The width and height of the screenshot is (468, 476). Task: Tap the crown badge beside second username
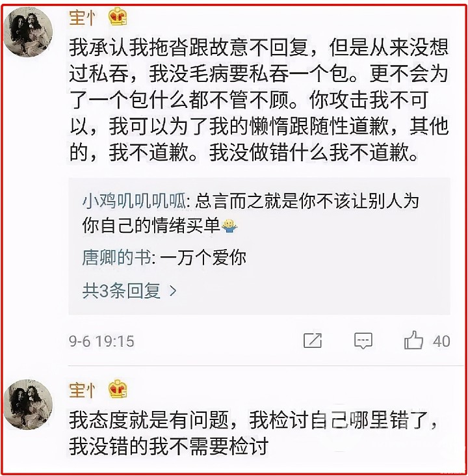[118, 389]
